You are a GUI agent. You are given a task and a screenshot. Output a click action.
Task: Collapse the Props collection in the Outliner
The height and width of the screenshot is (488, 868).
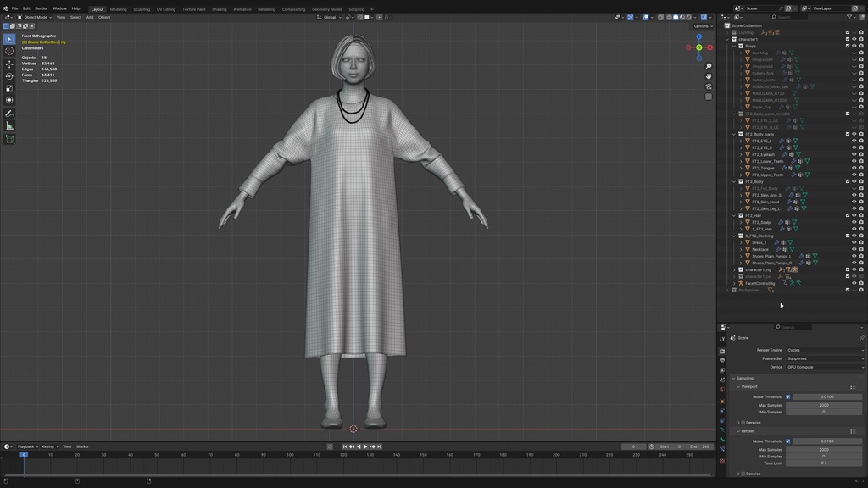click(734, 46)
